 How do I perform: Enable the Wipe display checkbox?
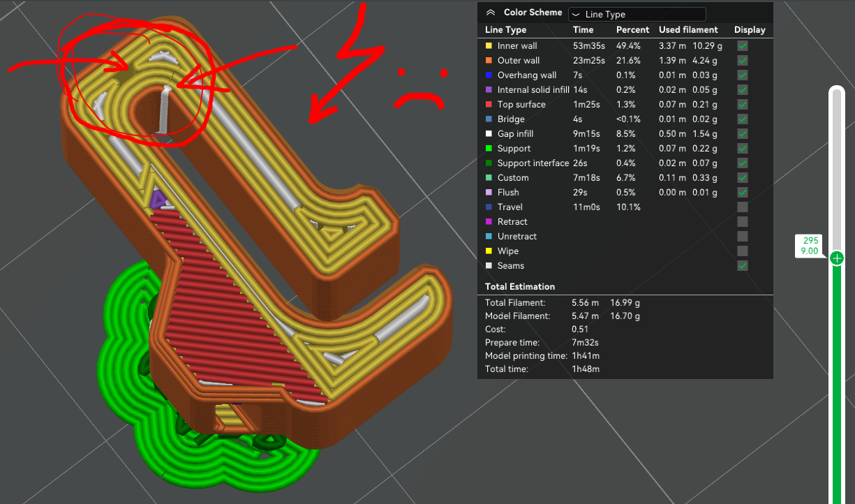coord(743,251)
